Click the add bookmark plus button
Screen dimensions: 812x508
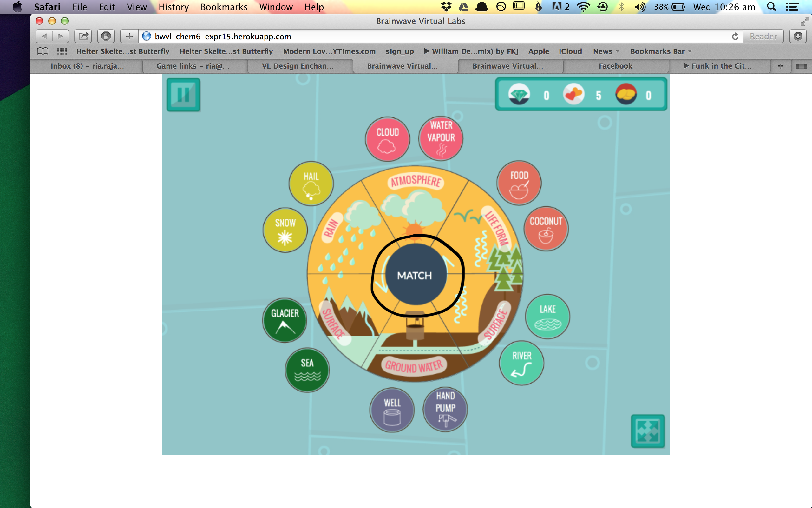[x=129, y=36]
